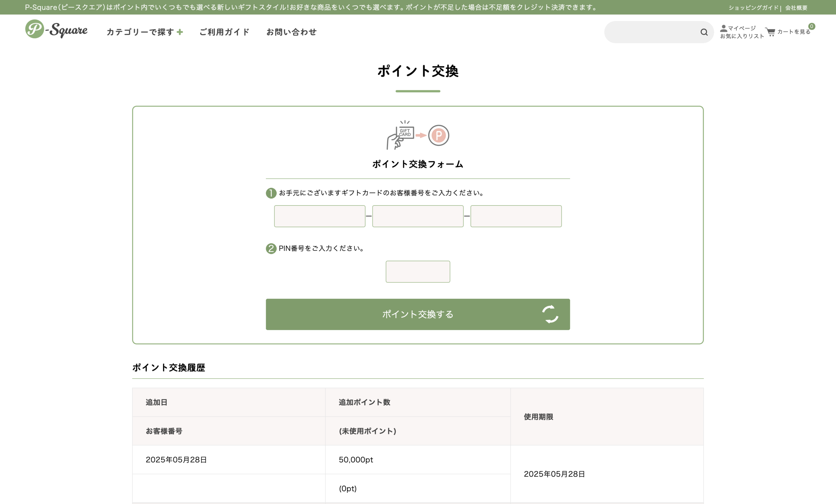Open the お問い合わせ menu item
This screenshot has height=504, width=836.
291,32
